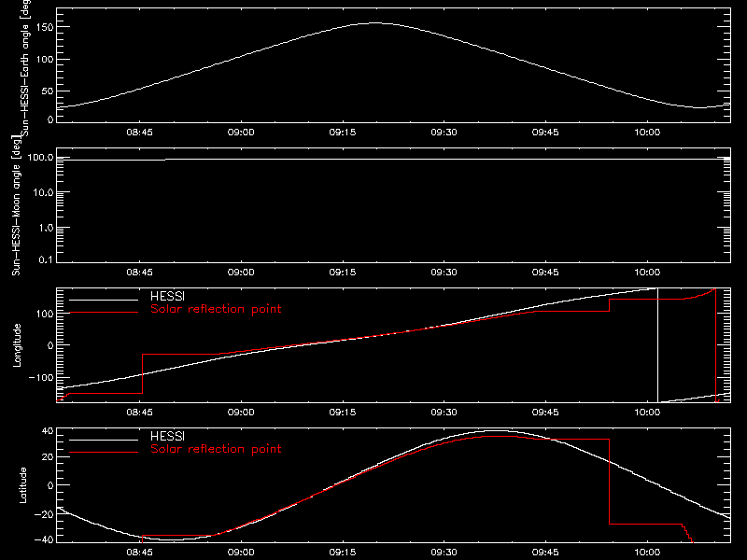
Task: Click the 40 tick on Latitude plot
Action: [48, 431]
